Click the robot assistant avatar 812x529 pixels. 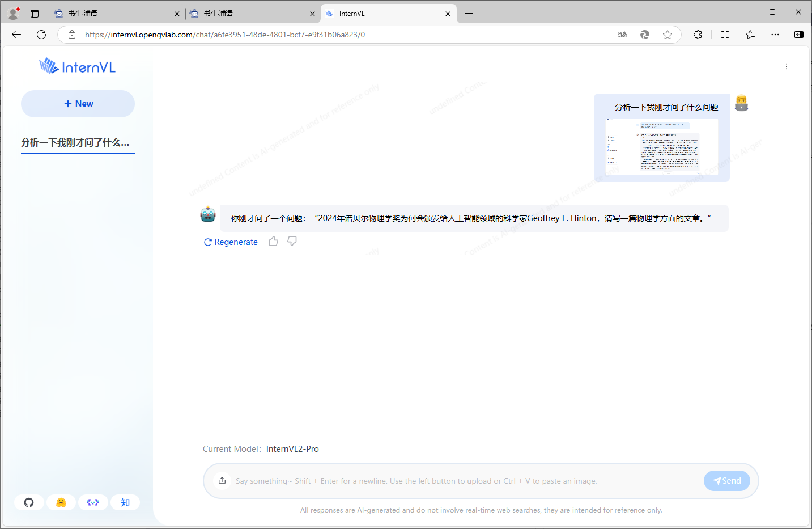pos(208,214)
